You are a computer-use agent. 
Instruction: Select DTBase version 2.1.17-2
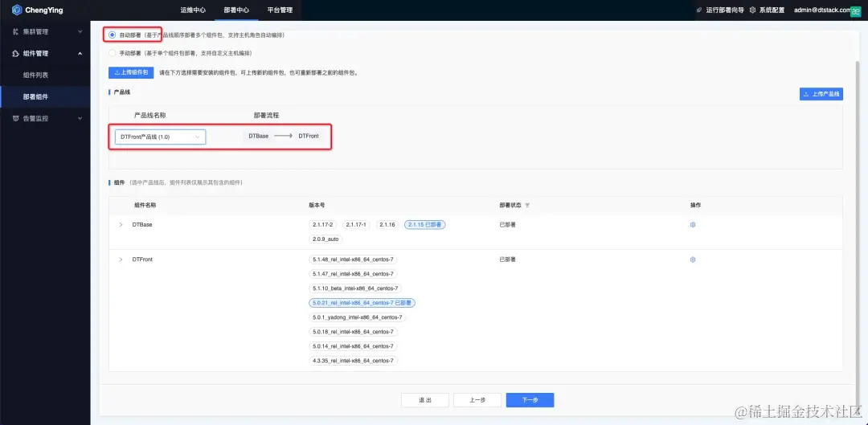322,225
